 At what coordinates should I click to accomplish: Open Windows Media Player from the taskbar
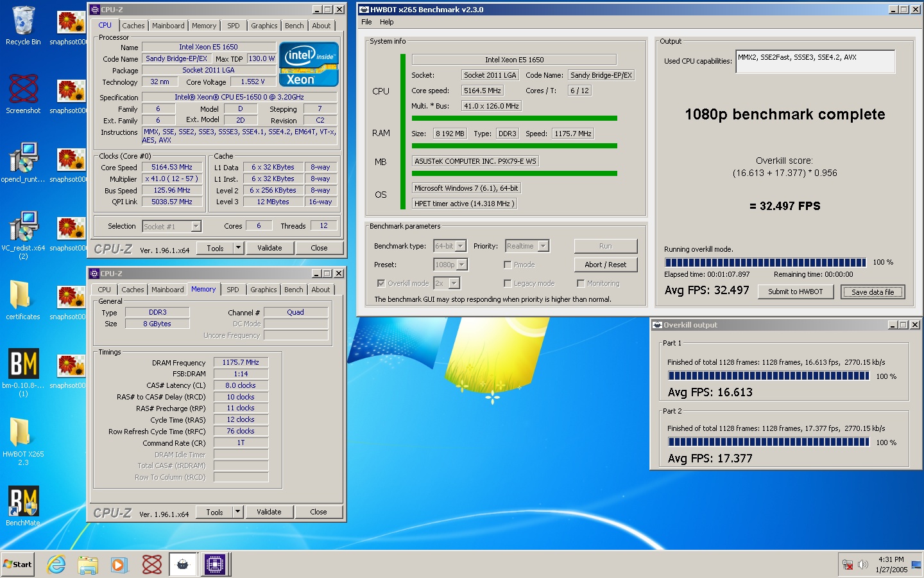[119, 565]
